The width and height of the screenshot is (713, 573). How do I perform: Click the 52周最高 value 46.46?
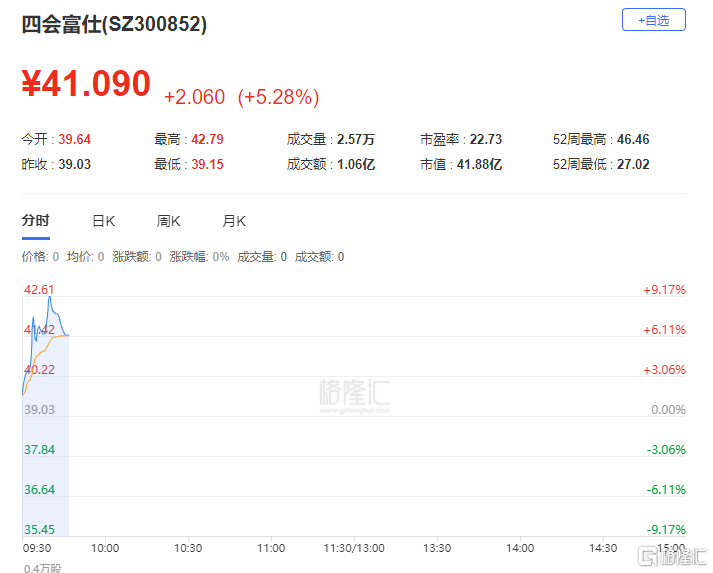point(633,139)
